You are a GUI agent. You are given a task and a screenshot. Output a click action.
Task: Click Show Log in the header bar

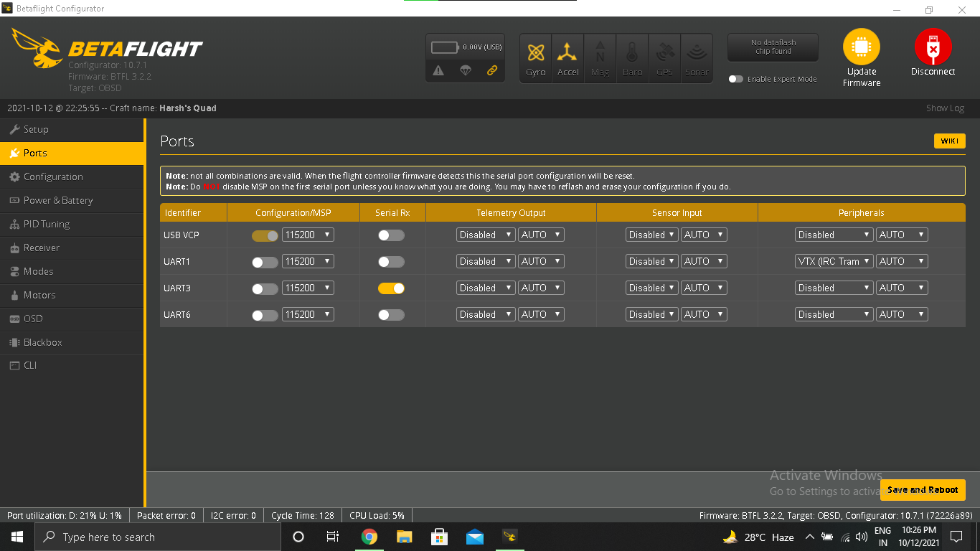pyautogui.click(x=945, y=108)
